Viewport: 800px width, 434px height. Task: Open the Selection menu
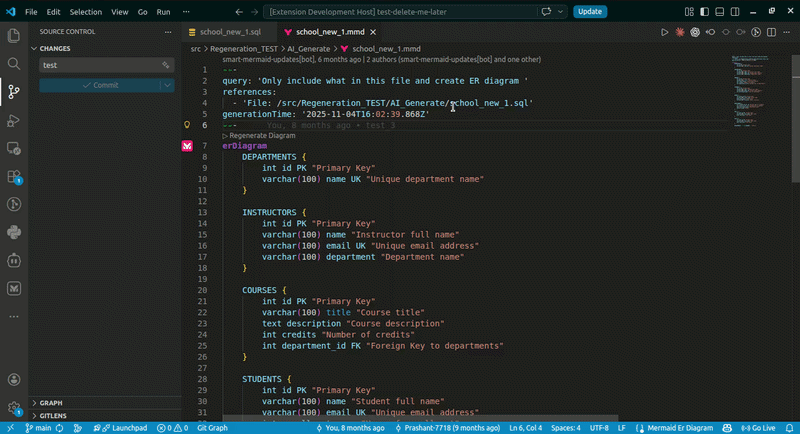click(x=86, y=12)
